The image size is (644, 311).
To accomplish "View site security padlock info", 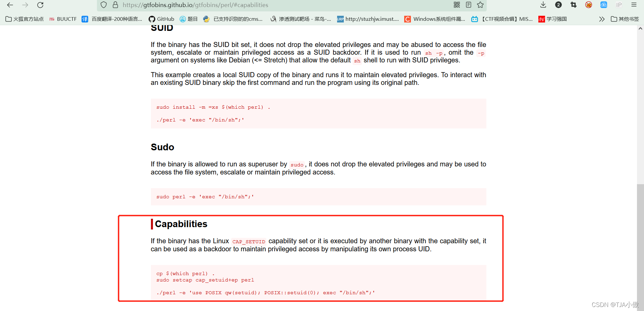I will pos(115,5).
